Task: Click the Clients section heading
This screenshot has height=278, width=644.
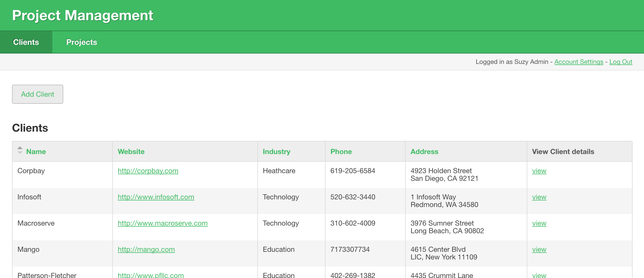Action: (x=30, y=128)
